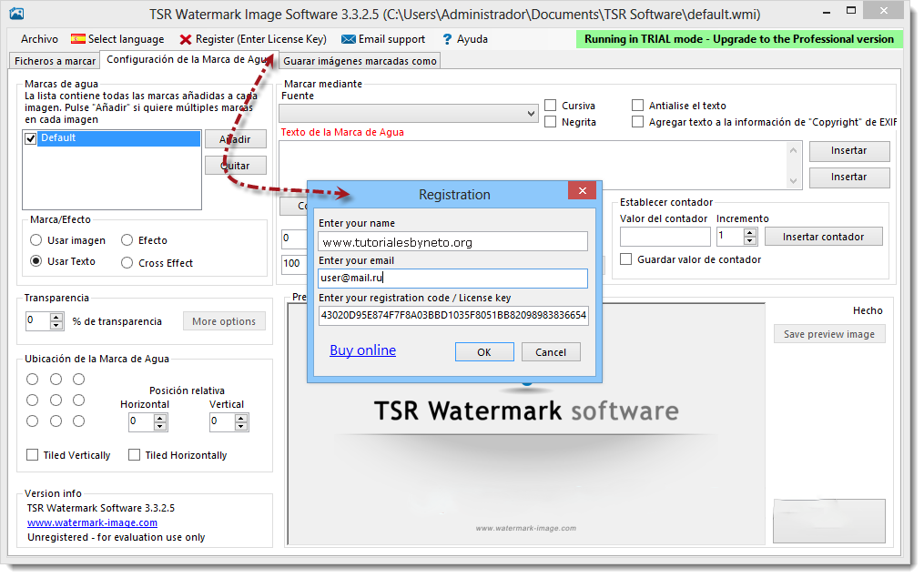
Task: Switch to Guarar imágenes marcadas como tab
Action: point(360,61)
